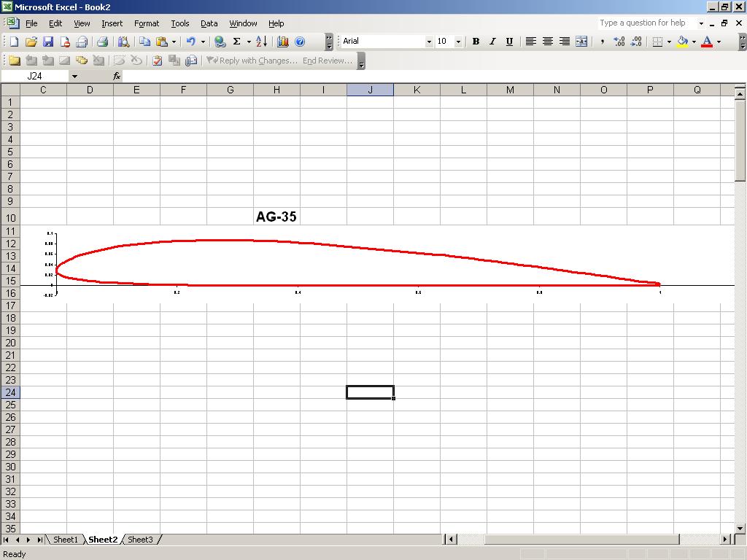Screen dimensions: 747x560
Task: Paste using the clipboard icon
Action: click(x=162, y=42)
